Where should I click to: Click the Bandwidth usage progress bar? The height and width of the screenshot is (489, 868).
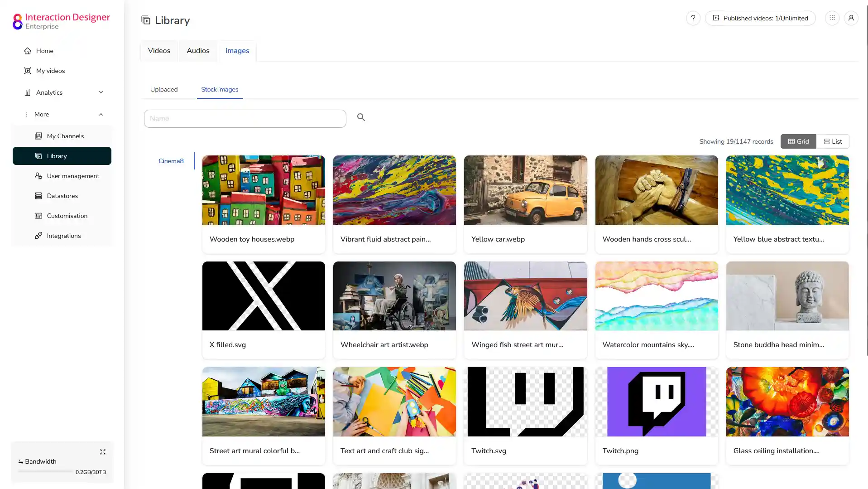point(45,471)
